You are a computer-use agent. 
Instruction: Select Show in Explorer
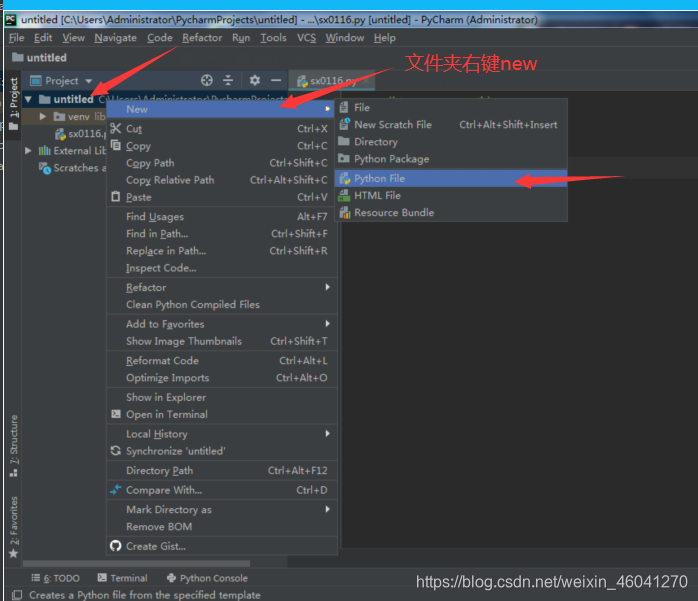pos(221,397)
